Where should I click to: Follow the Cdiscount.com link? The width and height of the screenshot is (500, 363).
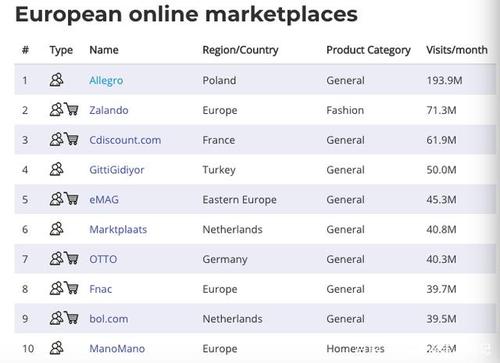point(125,140)
